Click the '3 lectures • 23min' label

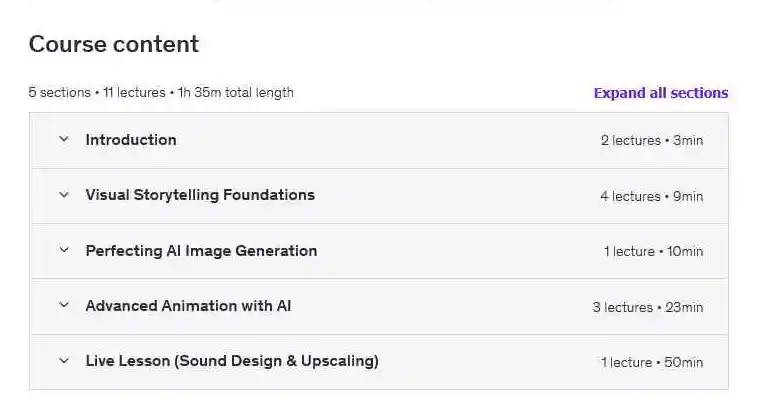point(647,307)
